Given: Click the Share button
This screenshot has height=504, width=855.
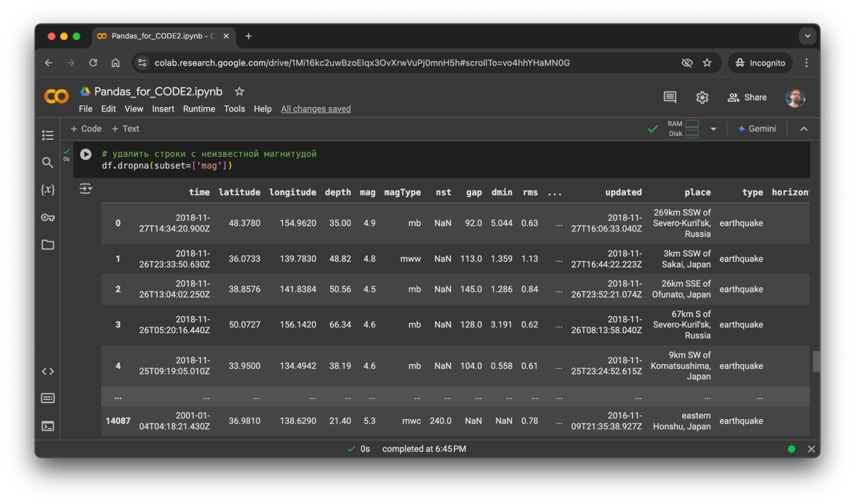Looking at the screenshot, I should [747, 97].
